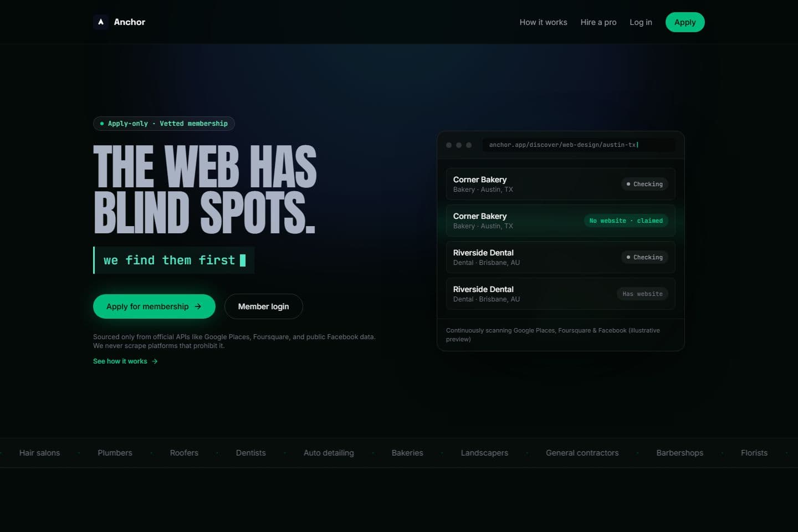Click Roofers in category ticker
The height and width of the screenshot is (532, 798).
(x=184, y=453)
